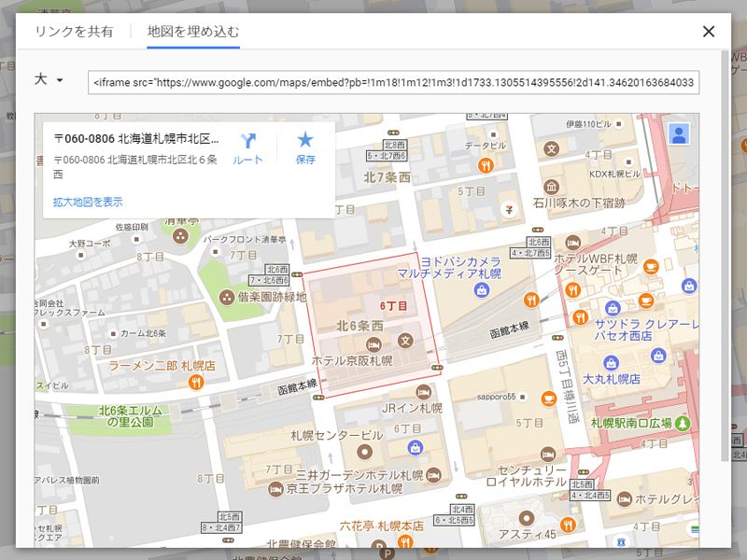This screenshot has height=560, width=747.
Task: Click the 文 school marker in 北6条西
Action: (405, 341)
